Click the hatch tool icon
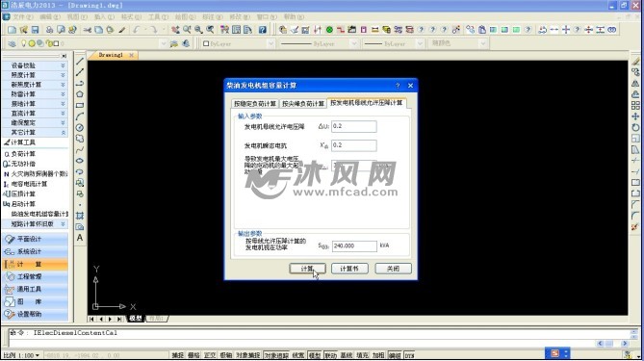 pyautogui.click(x=80, y=216)
